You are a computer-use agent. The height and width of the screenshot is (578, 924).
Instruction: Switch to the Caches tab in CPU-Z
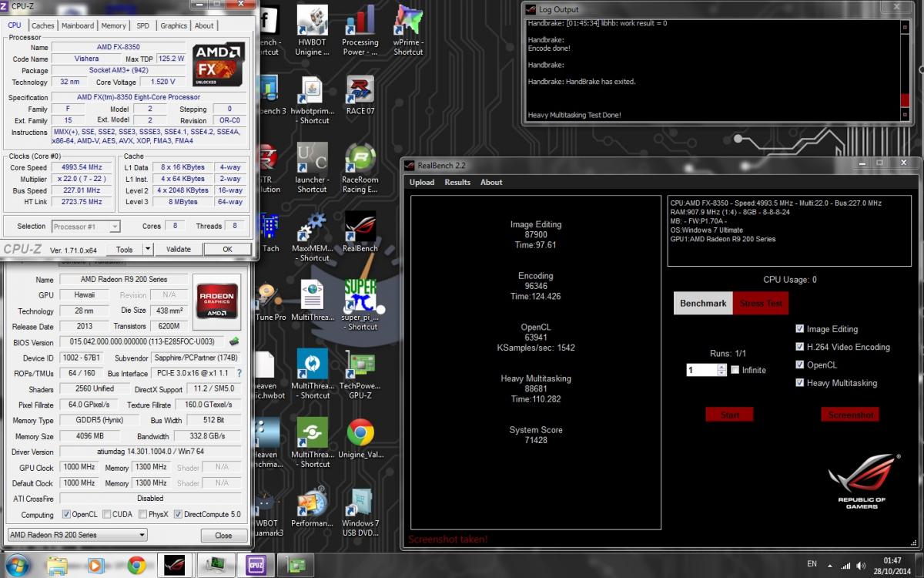pyautogui.click(x=42, y=25)
